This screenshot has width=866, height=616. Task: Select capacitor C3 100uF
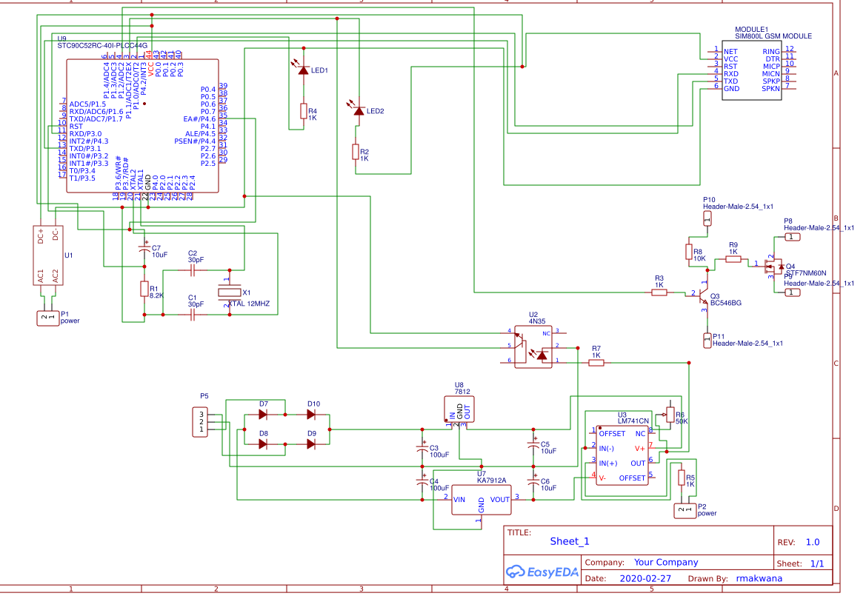(x=422, y=448)
